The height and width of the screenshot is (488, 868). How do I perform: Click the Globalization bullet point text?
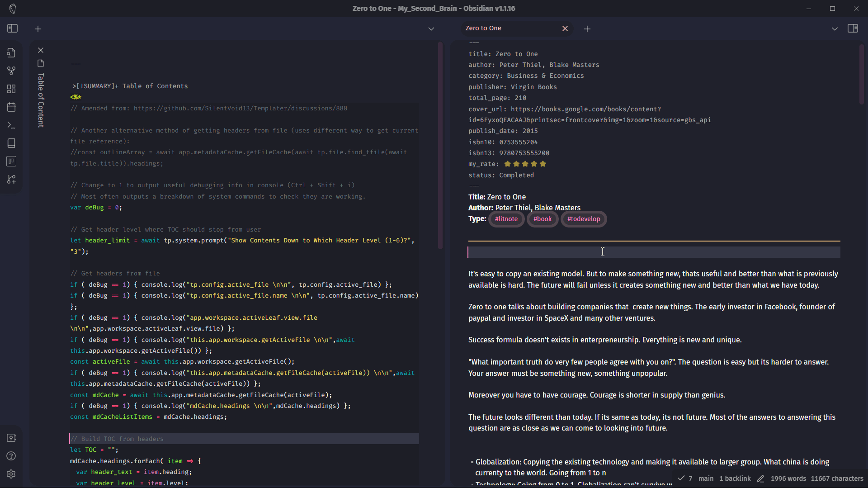(652, 467)
